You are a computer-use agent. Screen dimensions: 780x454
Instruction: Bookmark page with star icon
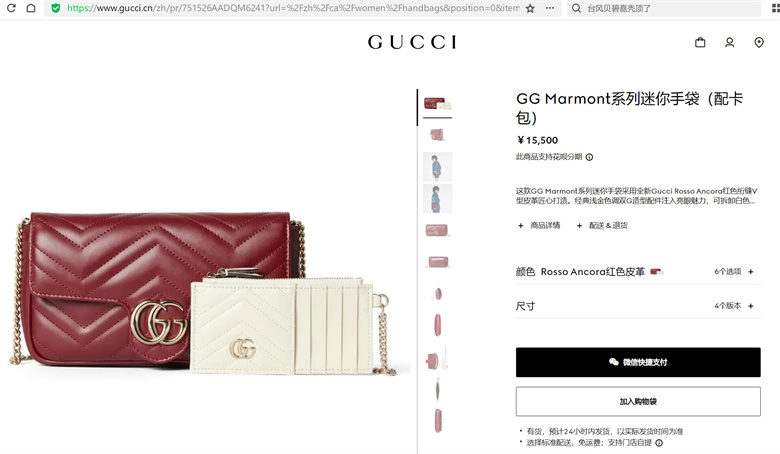[x=530, y=8]
